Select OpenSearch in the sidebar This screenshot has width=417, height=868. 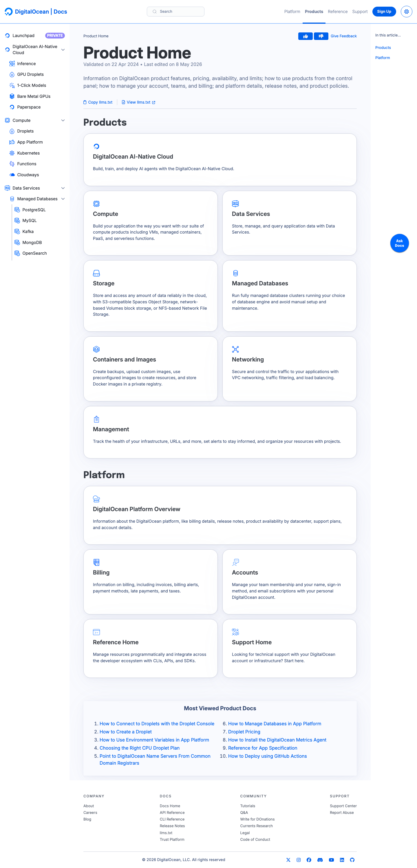[34, 253]
